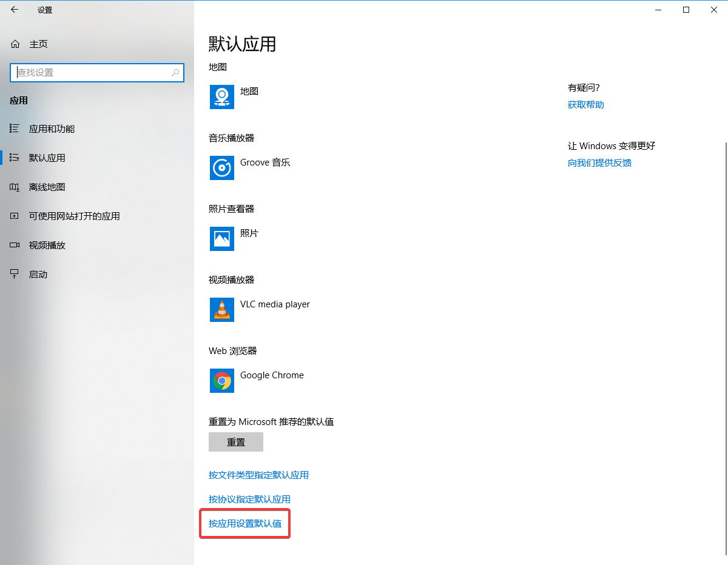Click the 地图 app icon
This screenshot has height=565, width=728.
[222, 97]
